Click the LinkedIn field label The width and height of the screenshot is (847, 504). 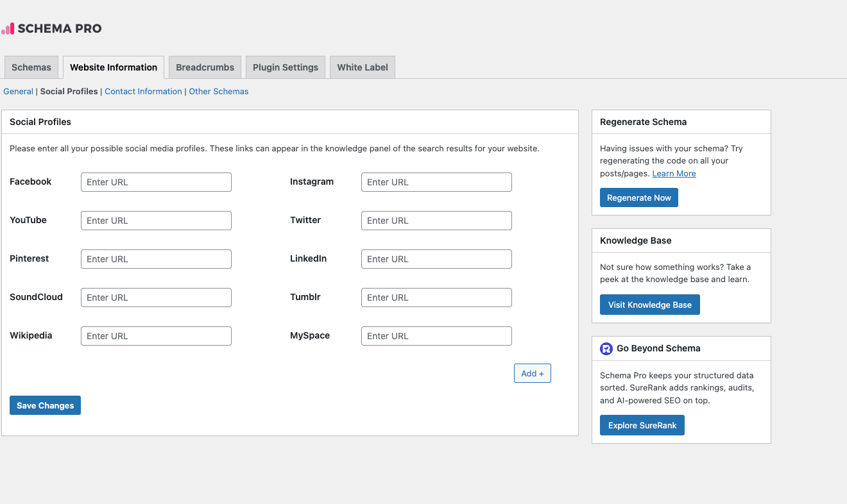tap(309, 258)
